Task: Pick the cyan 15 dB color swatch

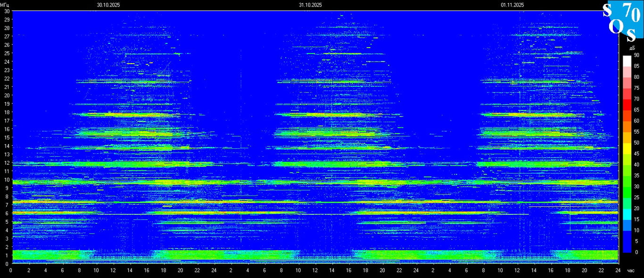Action: pyautogui.click(x=627, y=214)
